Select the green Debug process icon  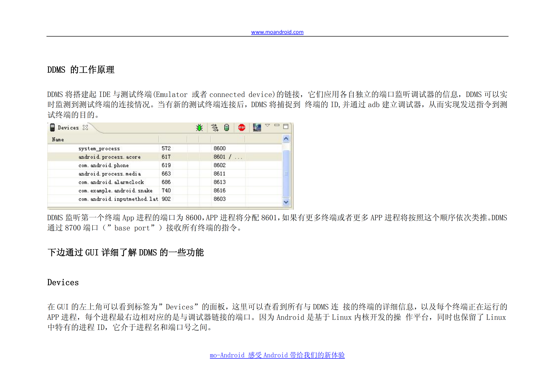pyautogui.click(x=200, y=128)
